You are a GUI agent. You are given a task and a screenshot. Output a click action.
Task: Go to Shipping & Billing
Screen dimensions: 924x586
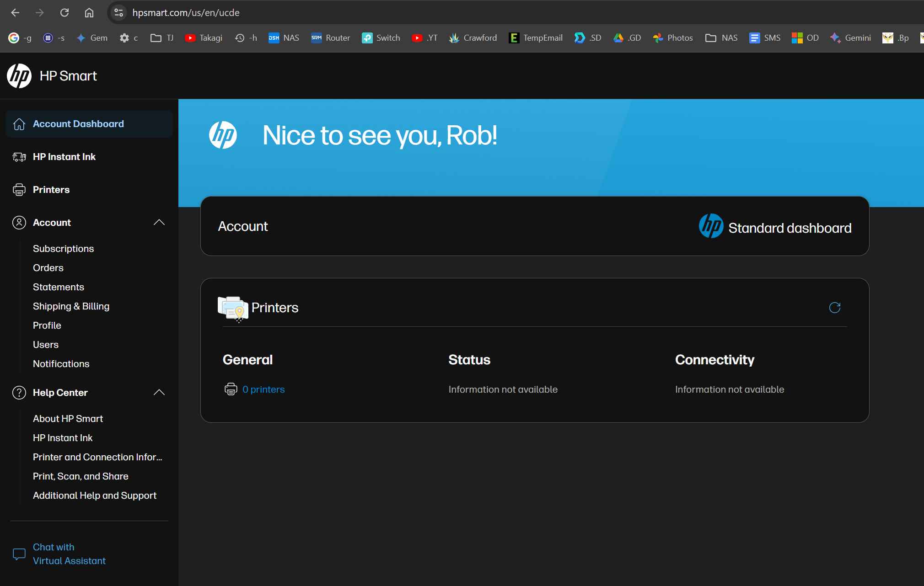click(x=71, y=306)
